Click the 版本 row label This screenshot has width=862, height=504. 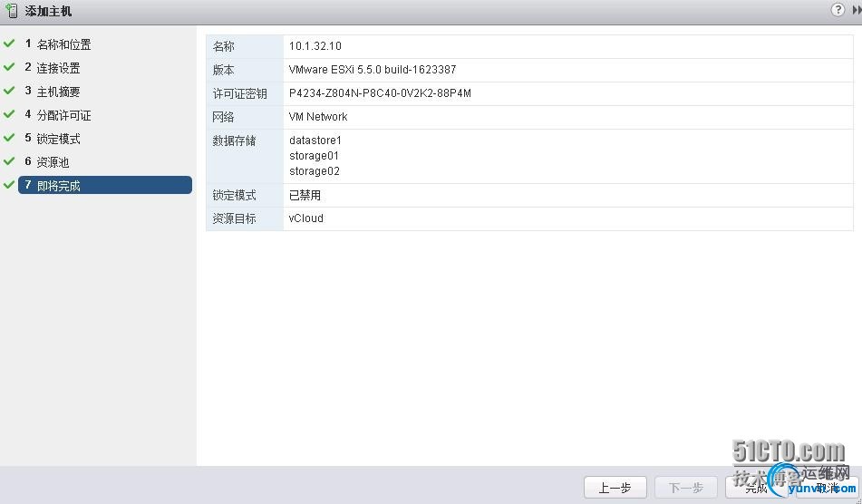pyautogui.click(x=223, y=71)
